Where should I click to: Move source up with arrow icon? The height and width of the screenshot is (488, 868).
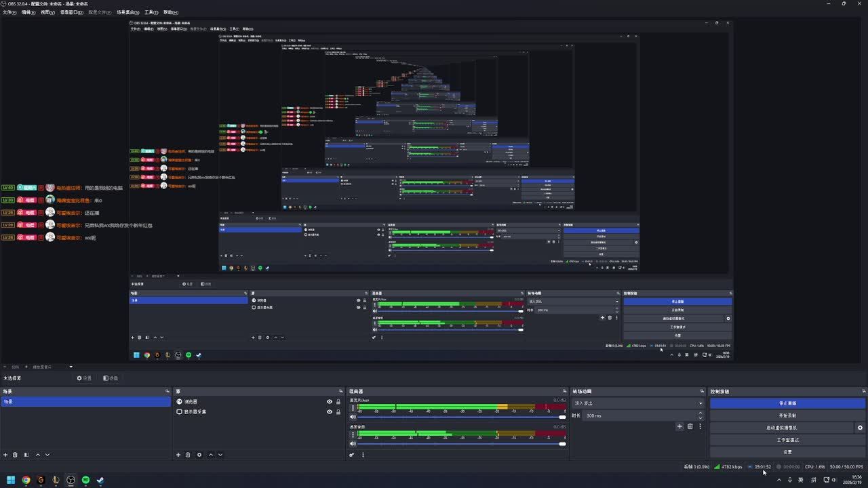point(211,455)
